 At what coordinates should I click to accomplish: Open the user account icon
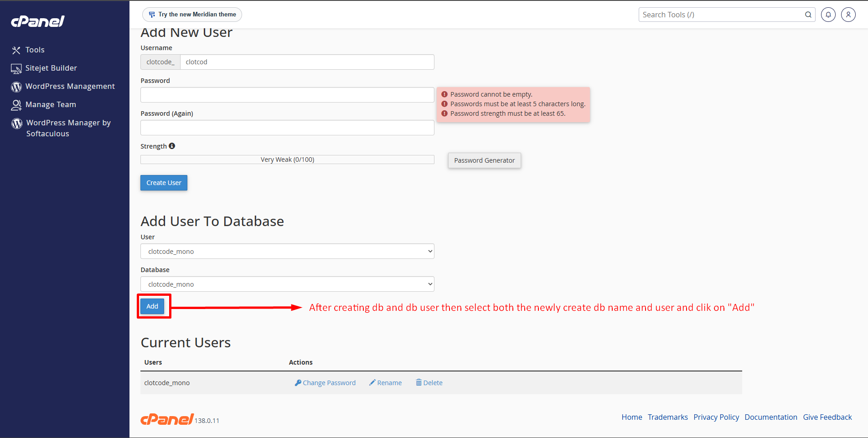(x=848, y=15)
